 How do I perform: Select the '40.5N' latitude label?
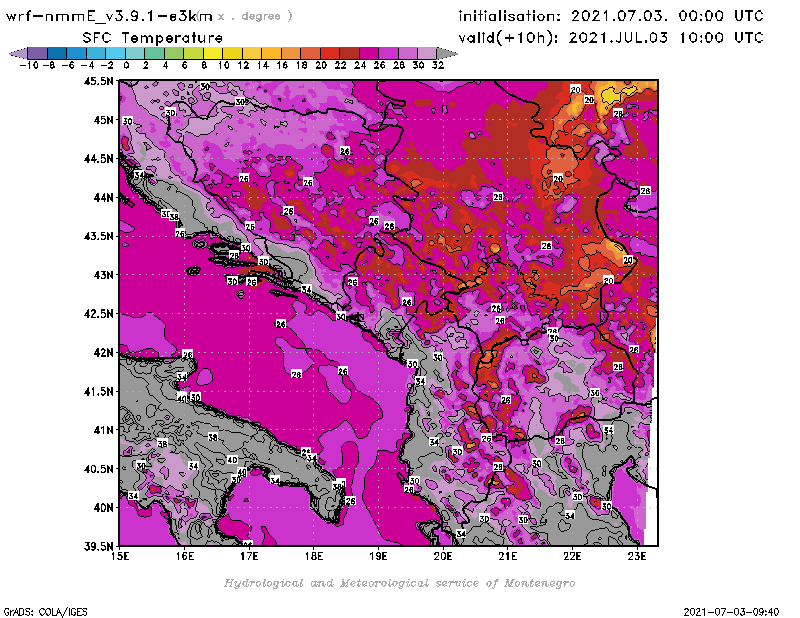tap(98, 469)
